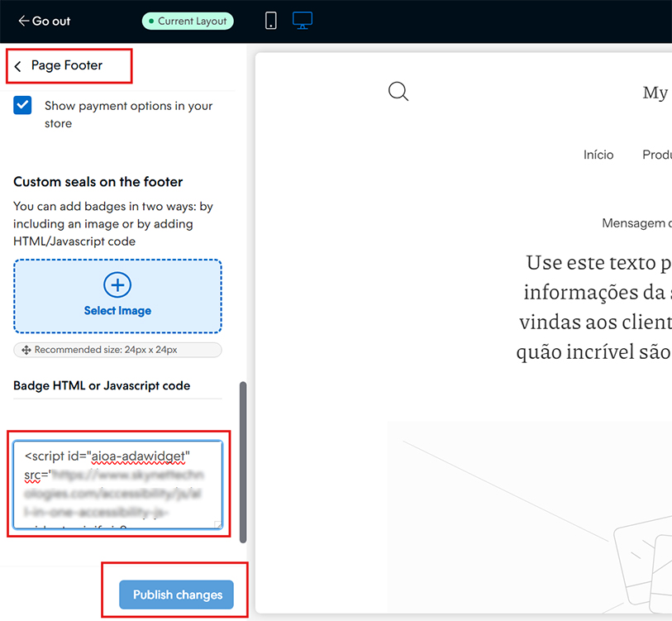Screen dimensions: 672x621
Task: Click Publish changes button
Action: [x=177, y=595]
